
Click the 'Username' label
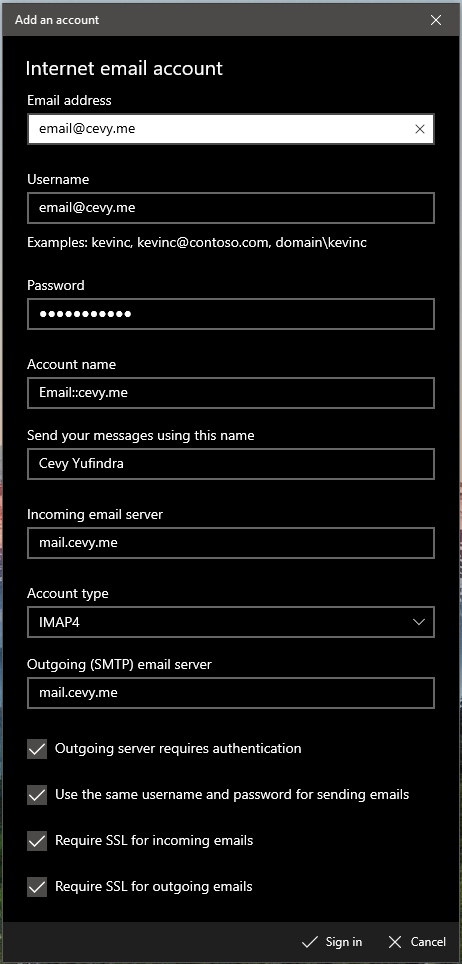click(58, 180)
